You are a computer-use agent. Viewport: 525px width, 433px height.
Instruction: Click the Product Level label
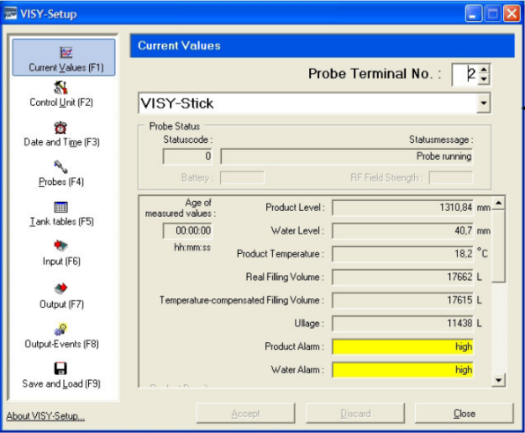[295, 207]
